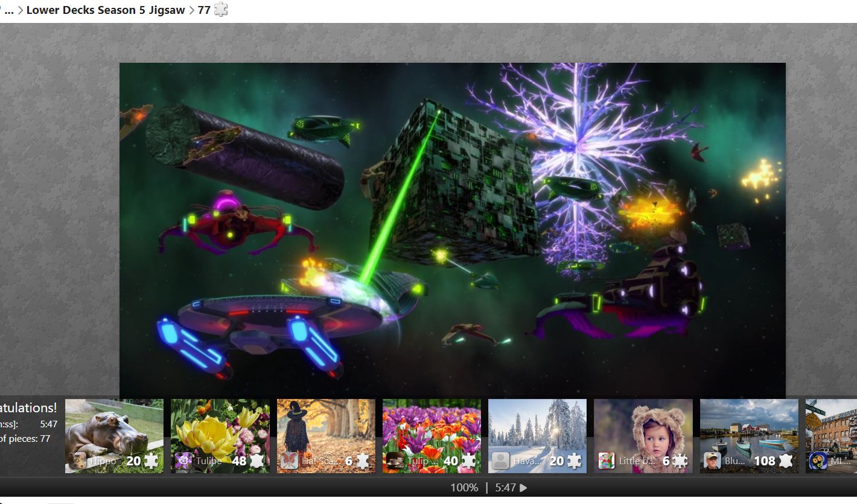Click the puzzle piece icon beside 77

tap(221, 10)
